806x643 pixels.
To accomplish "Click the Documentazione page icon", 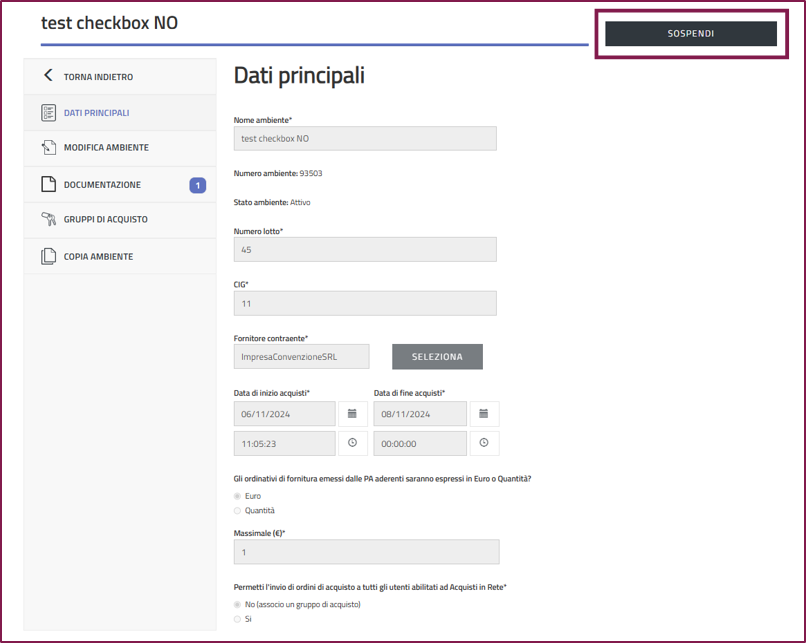I will coord(48,185).
